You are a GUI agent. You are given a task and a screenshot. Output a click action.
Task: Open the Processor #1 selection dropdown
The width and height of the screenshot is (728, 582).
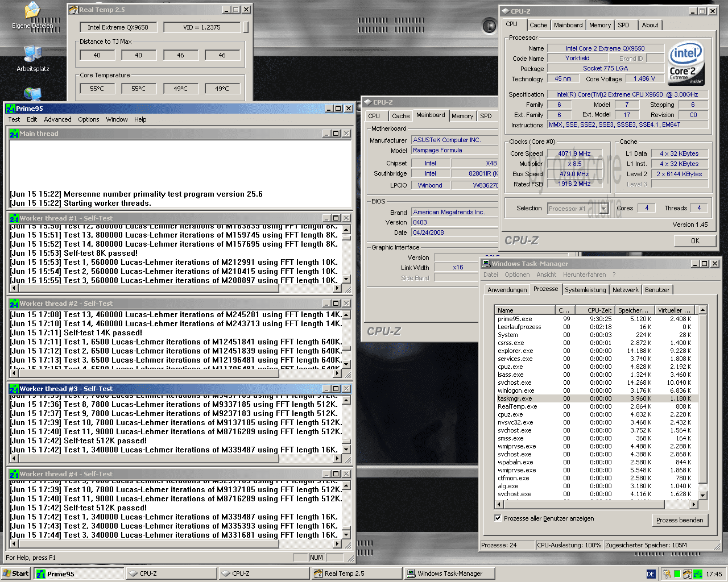pos(604,209)
